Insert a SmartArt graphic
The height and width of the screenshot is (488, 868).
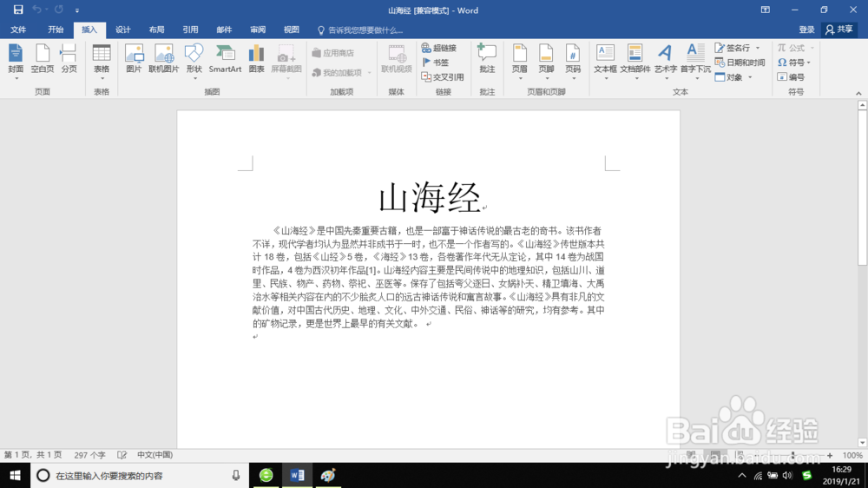click(x=225, y=60)
